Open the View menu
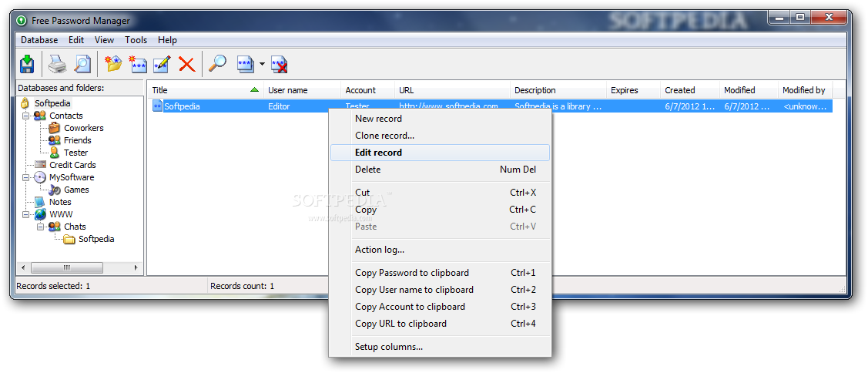 click(x=104, y=40)
